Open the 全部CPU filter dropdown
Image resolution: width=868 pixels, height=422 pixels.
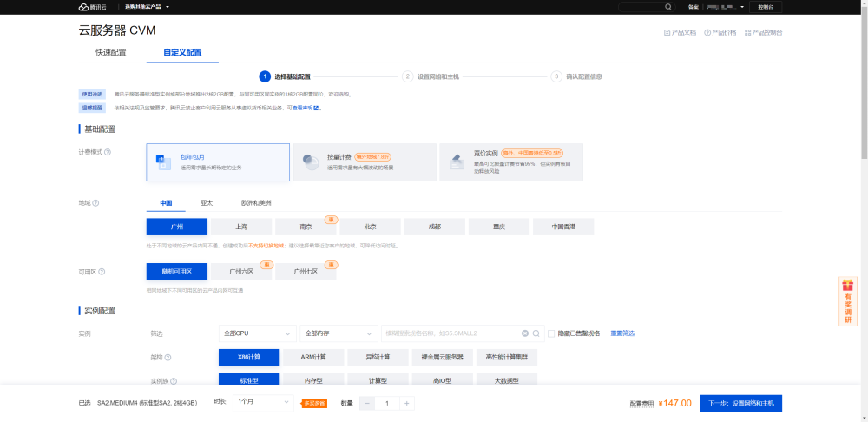pos(258,333)
